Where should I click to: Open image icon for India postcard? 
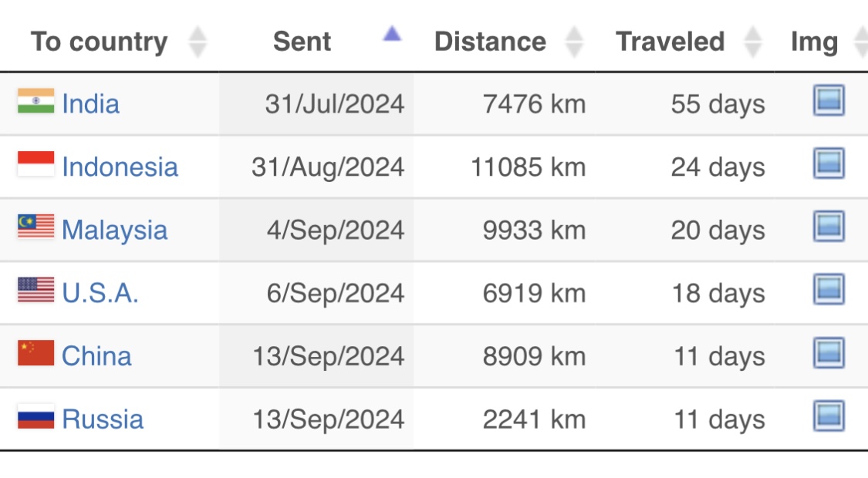pos(829,100)
